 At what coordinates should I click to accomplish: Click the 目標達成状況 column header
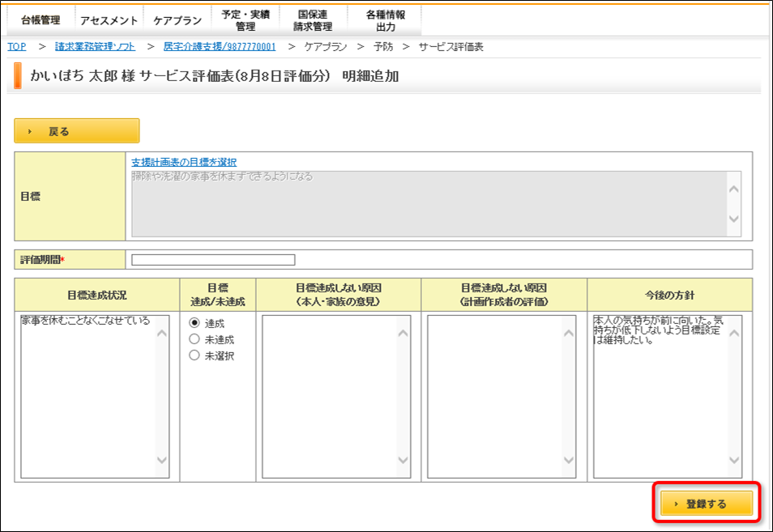[97, 295]
